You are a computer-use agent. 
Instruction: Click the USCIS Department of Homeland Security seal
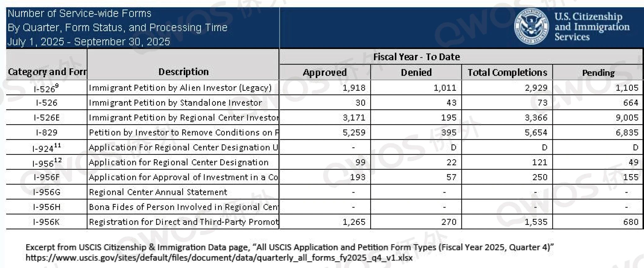[x=532, y=26]
